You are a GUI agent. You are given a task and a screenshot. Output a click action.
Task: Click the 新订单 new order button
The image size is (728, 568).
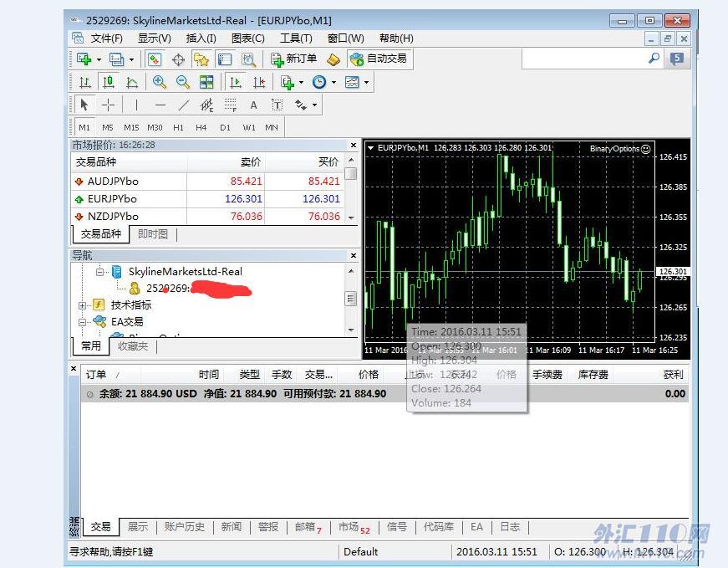point(293,59)
